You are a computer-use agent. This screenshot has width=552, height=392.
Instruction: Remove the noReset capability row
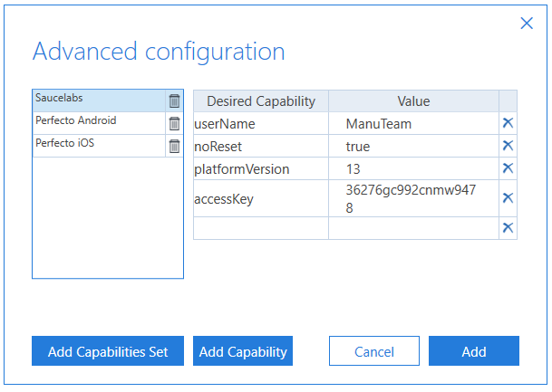(508, 146)
